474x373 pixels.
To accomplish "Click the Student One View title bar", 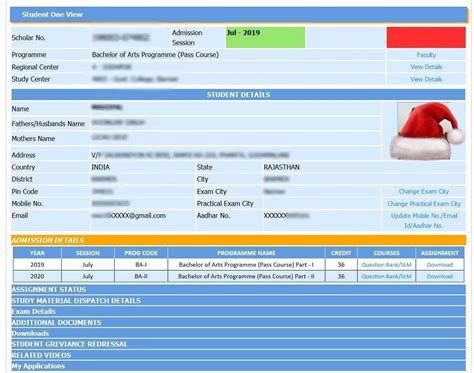I will point(238,15).
